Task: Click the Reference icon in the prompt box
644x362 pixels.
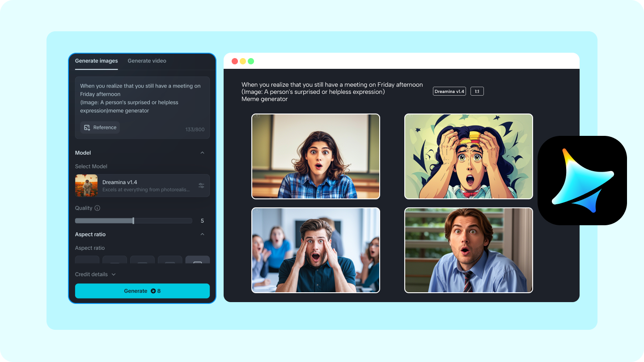Action: [x=88, y=127]
